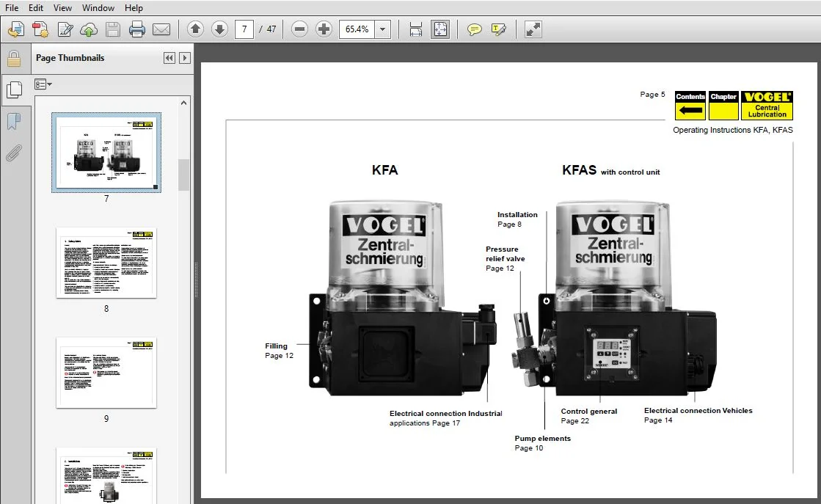
Task: Select the page 8 thumbnail
Action: 106,263
